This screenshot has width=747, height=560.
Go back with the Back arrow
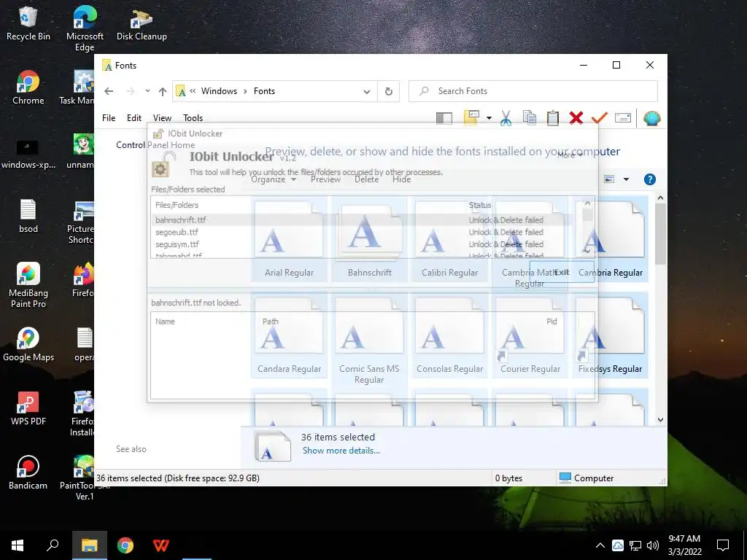coord(109,91)
